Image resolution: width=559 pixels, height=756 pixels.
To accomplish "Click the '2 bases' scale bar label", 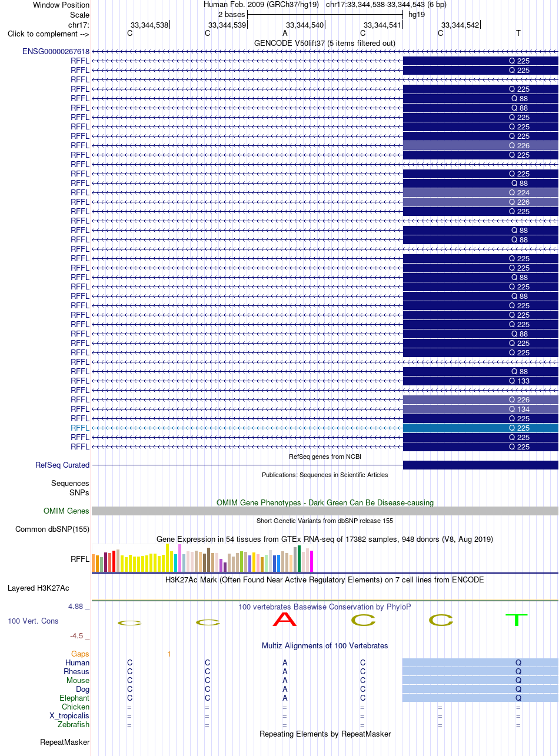I will tap(231, 14).
